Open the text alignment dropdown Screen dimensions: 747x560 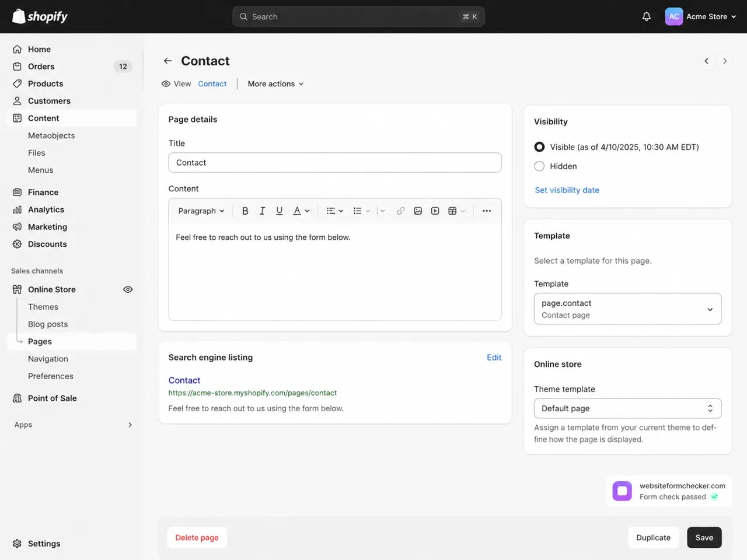point(335,211)
